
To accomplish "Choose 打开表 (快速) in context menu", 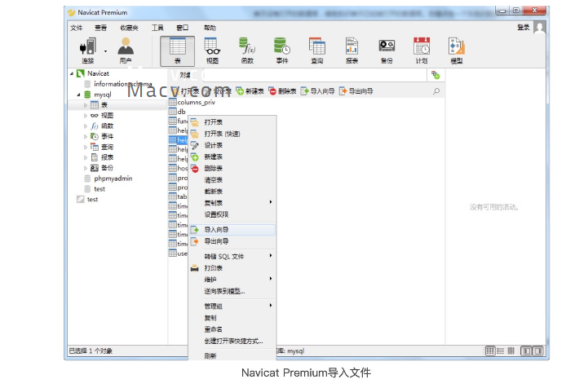I will click(232, 134).
